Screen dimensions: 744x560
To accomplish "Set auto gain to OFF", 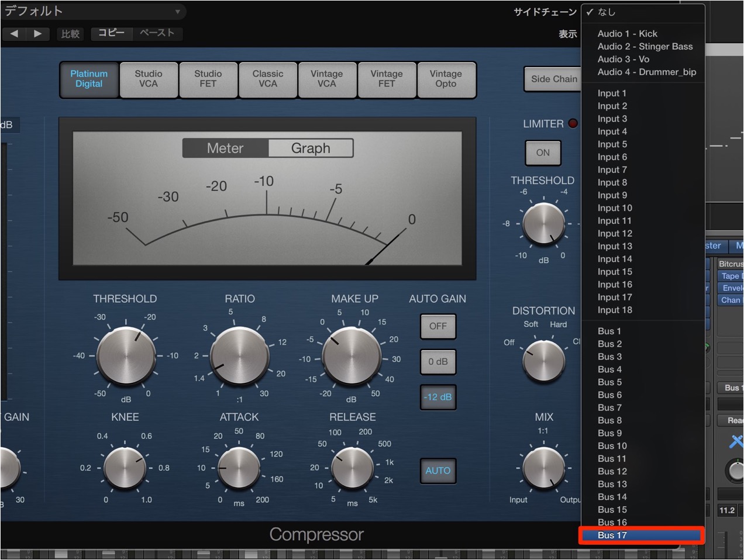I will tap(438, 326).
